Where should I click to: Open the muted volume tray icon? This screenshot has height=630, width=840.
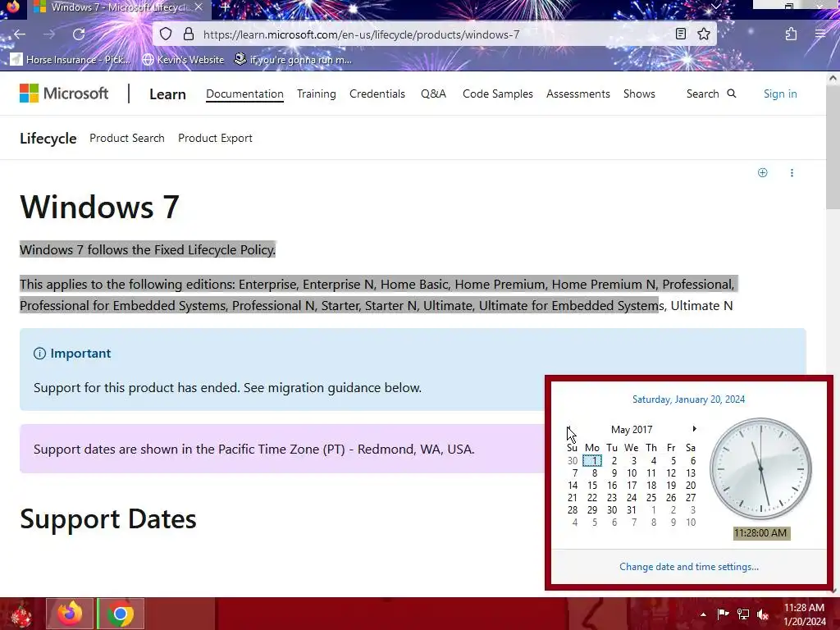click(763, 614)
